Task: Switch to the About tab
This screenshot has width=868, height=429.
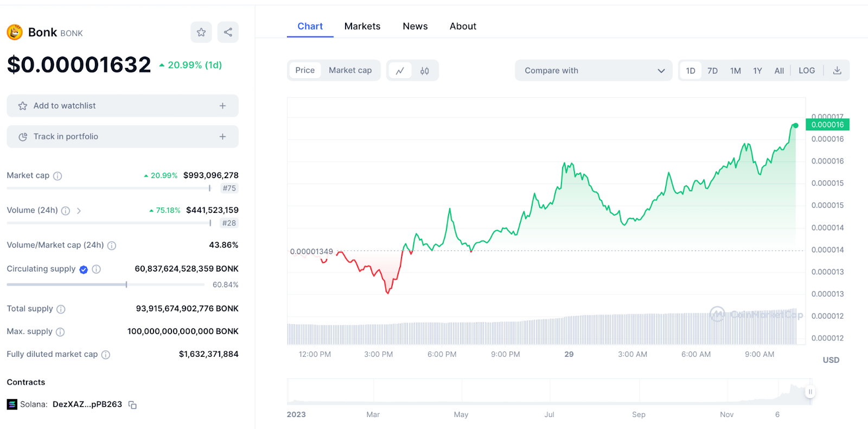Action: 463,26
